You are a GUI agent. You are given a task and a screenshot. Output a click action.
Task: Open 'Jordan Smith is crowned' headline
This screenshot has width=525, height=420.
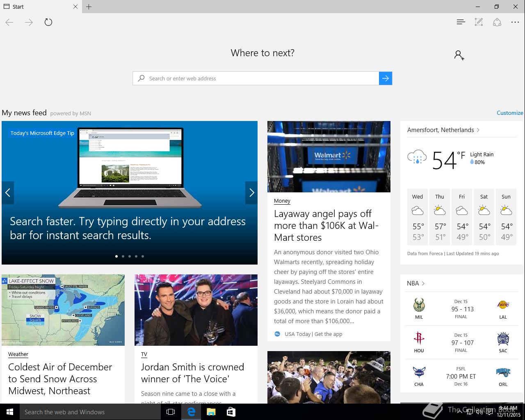tap(192, 373)
